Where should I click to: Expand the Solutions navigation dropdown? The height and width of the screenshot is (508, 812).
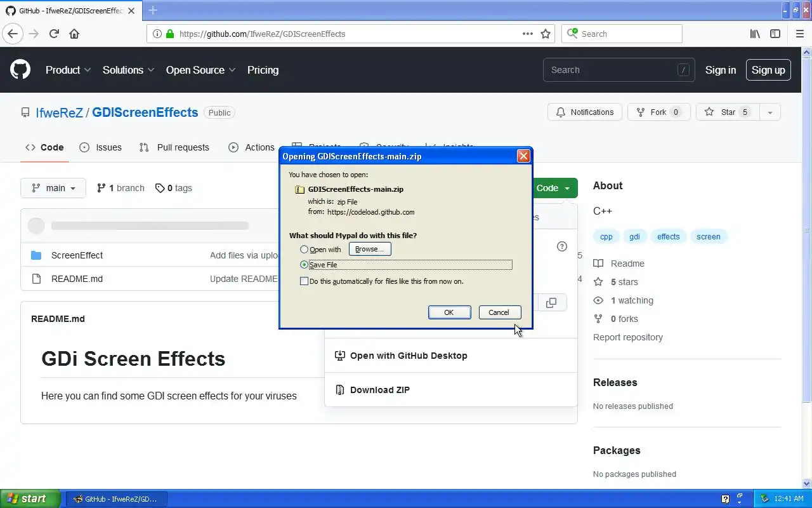(129, 70)
